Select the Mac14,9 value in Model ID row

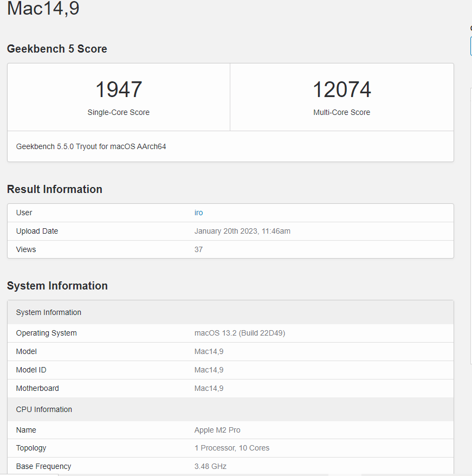pos(209,370)
